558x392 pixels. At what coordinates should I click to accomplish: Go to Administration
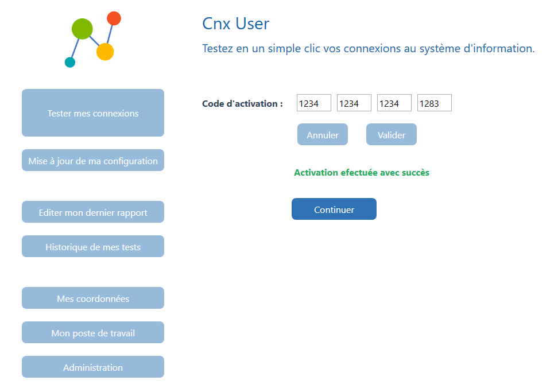click(x=93, y=367)
